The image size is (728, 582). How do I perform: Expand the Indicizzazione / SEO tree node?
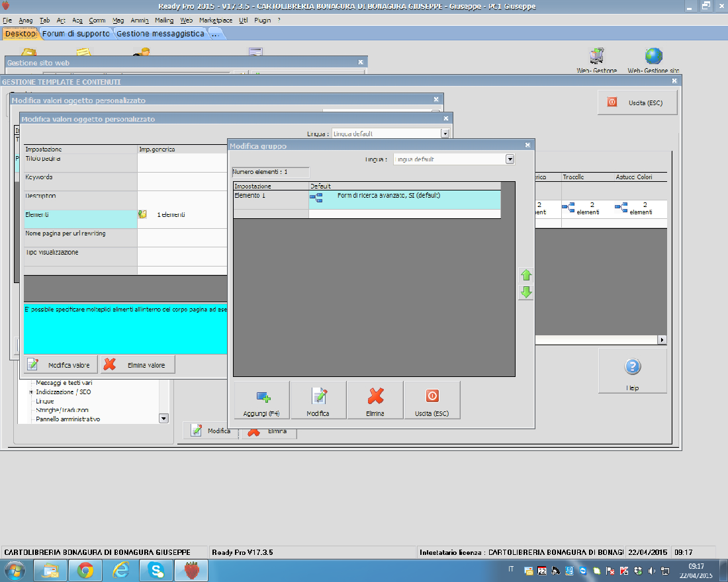click(31, 392)
